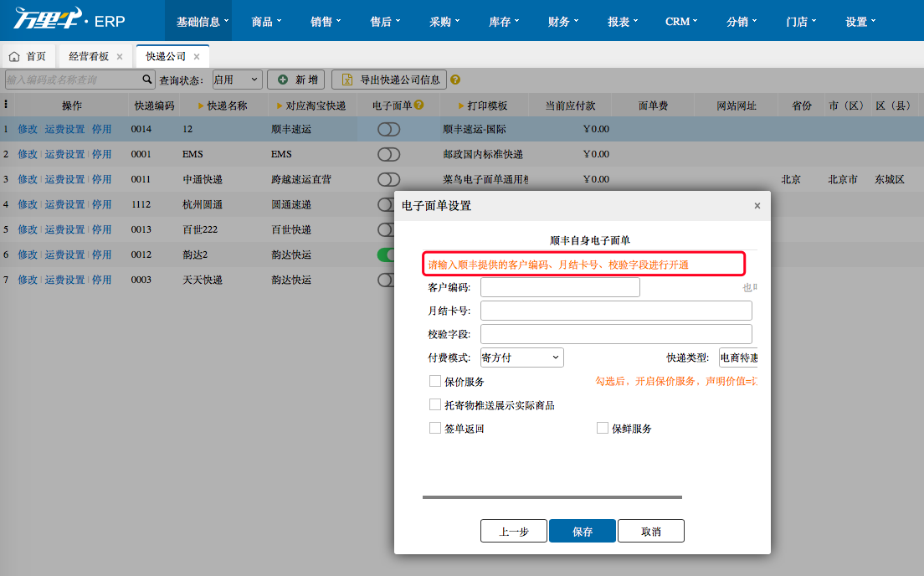
Task: Open the 设置 menu
Action: tap(860, 22)
